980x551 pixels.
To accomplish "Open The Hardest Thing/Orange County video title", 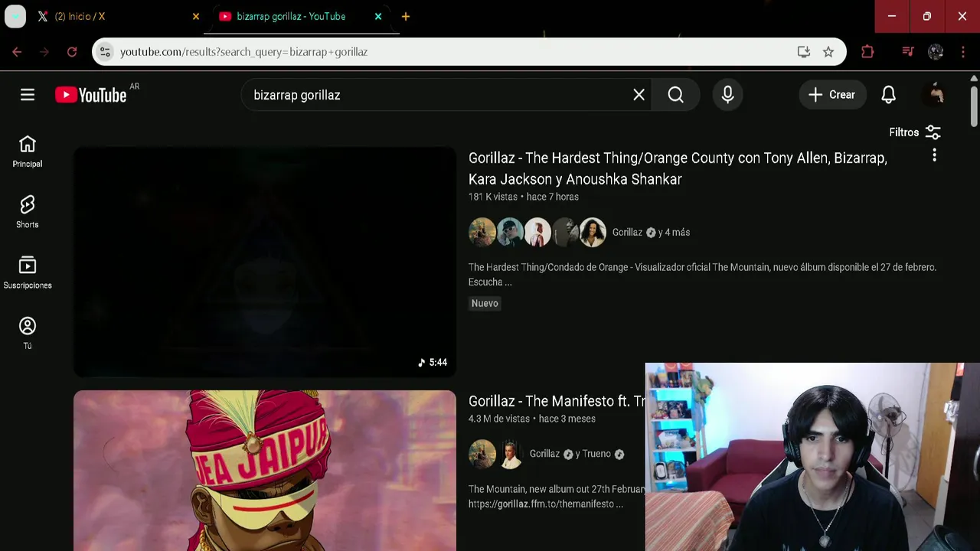I will coord(678,168).
